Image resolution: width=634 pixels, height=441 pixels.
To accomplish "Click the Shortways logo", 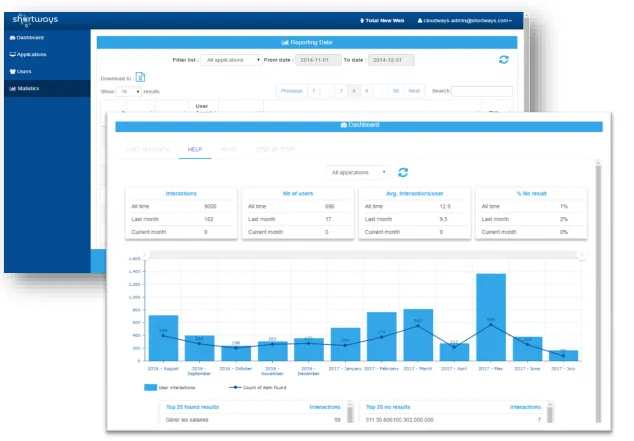I will point(35,20).
